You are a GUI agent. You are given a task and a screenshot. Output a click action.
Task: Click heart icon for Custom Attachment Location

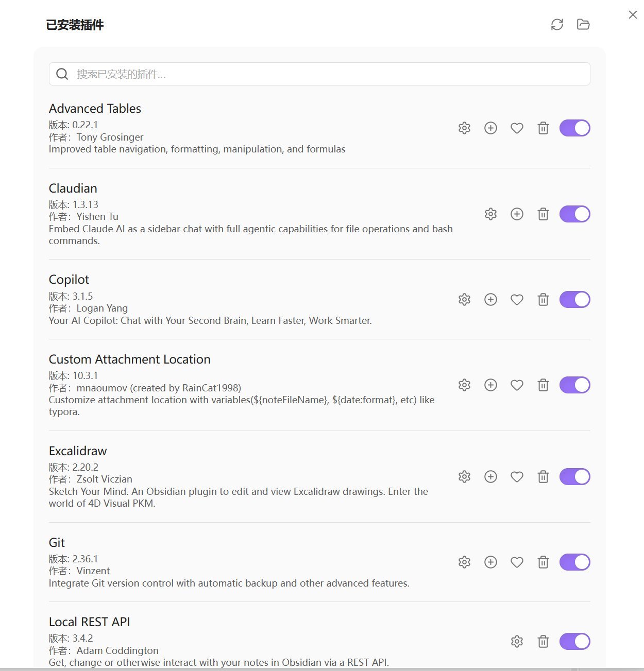(517, 385)
